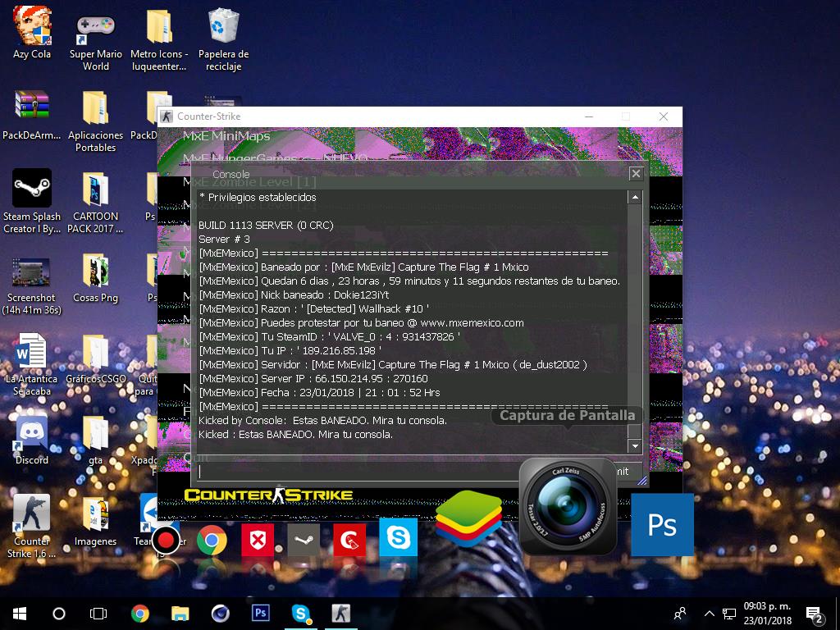Close the Console panel
This screenshot has height=630, width=840.
(636, 174)
